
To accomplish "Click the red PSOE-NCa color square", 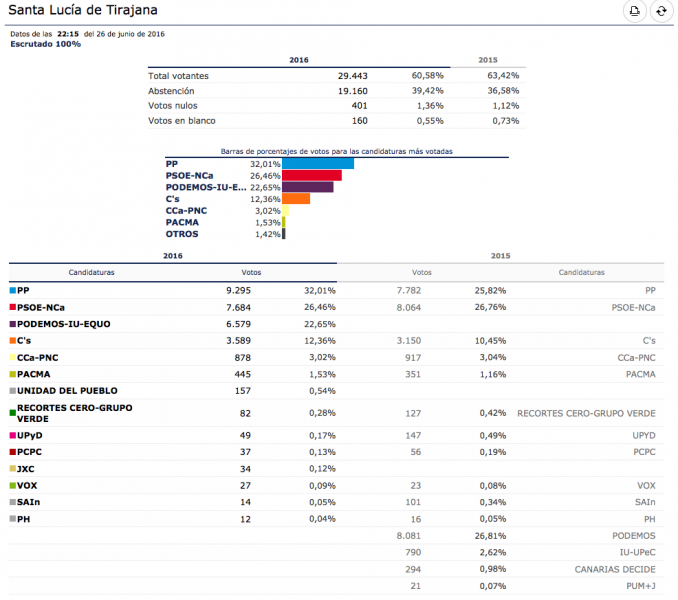I will pyautogui.click(x=13, y=307).
